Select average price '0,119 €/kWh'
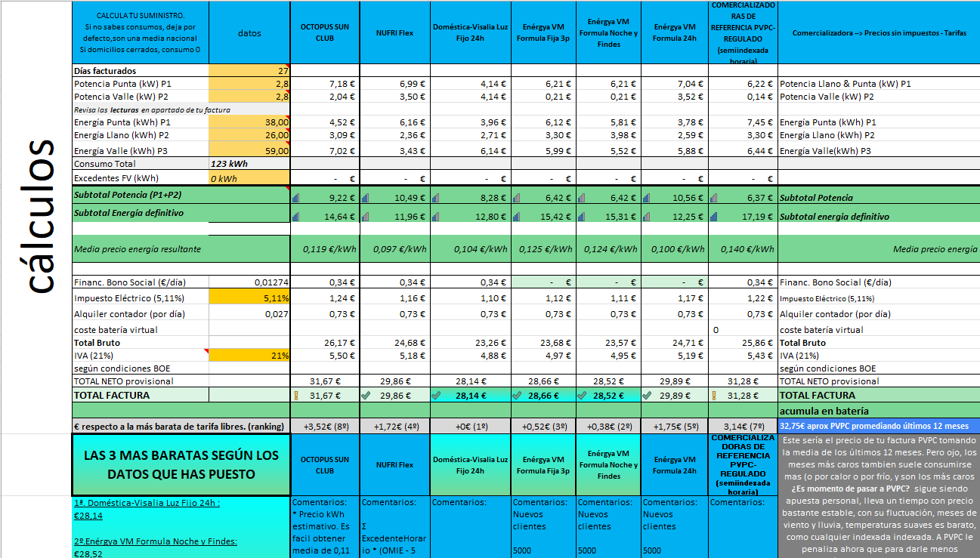The height and width of the screenshot is (558, 980). pos(326,248)
